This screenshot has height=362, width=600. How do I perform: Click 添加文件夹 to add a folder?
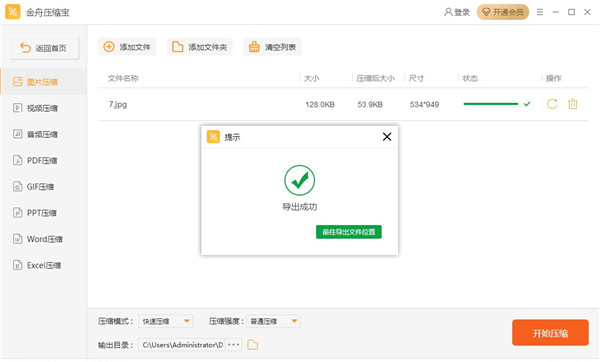pyautogui.click(x=199, y=47)
